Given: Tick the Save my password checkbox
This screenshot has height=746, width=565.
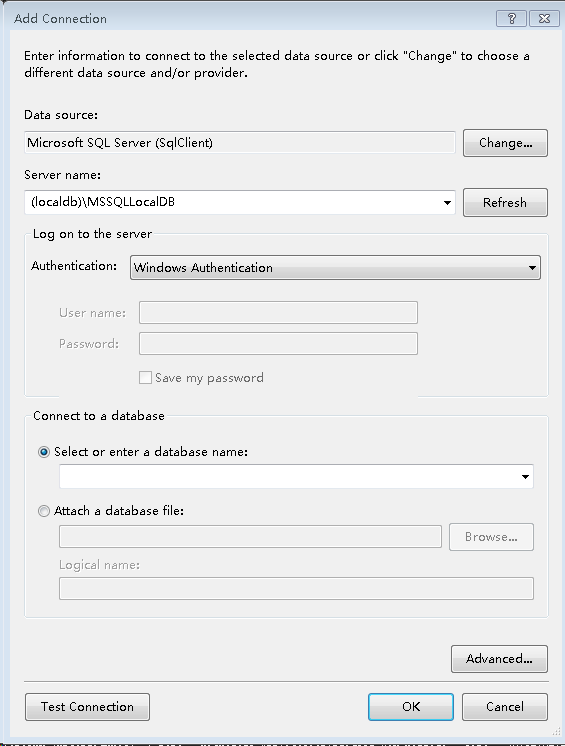Looking at the screenshot, I should click(x=145, y=378).
